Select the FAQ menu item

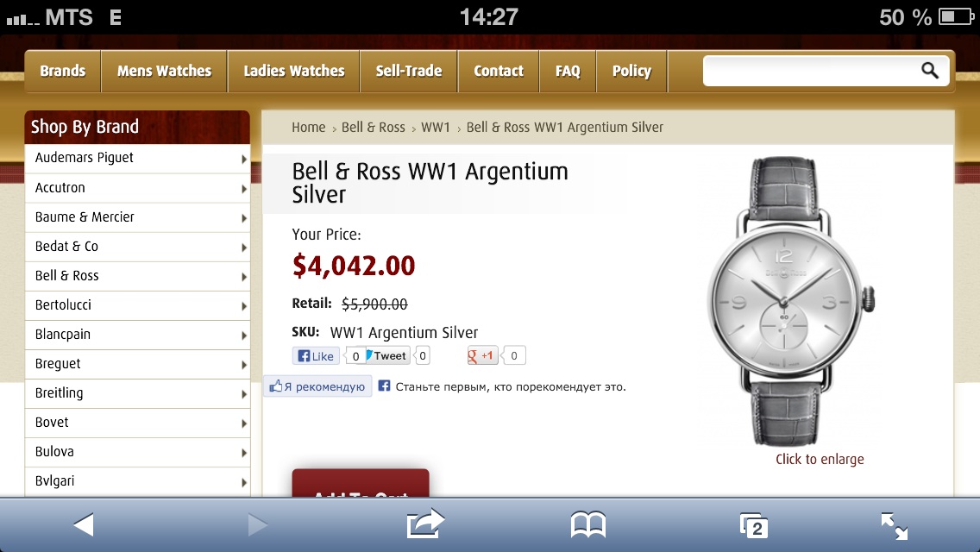pyautogui.click(x=568, y=72)
